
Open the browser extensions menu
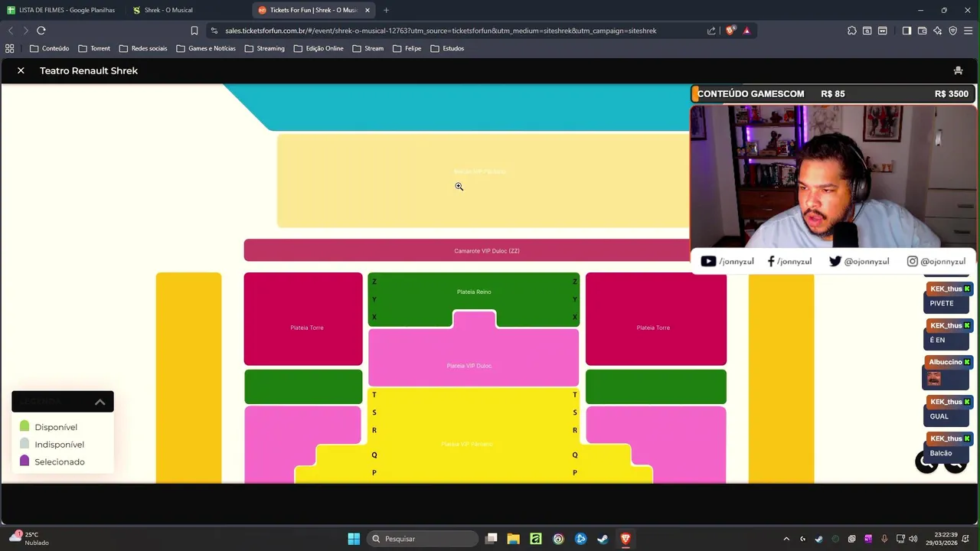pos(852,31)
